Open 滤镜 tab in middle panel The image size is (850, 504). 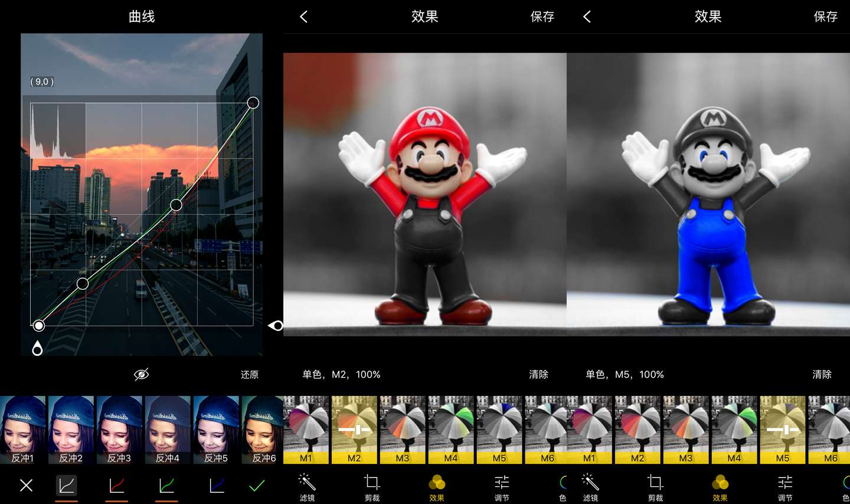[307, 487]
